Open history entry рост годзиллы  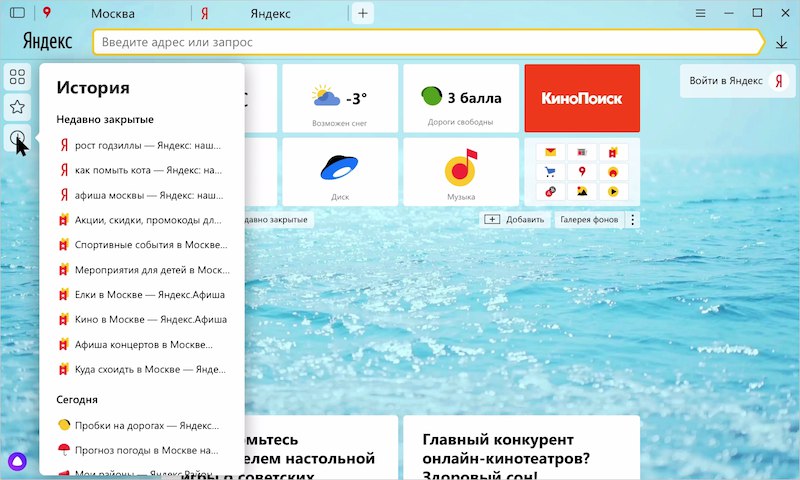[x=140, y=145]
